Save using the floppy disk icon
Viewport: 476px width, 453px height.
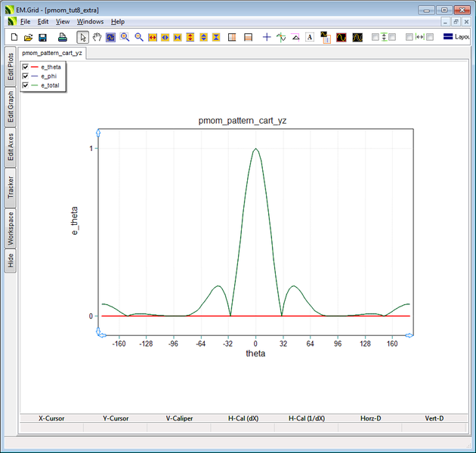[x=42, y=37]
